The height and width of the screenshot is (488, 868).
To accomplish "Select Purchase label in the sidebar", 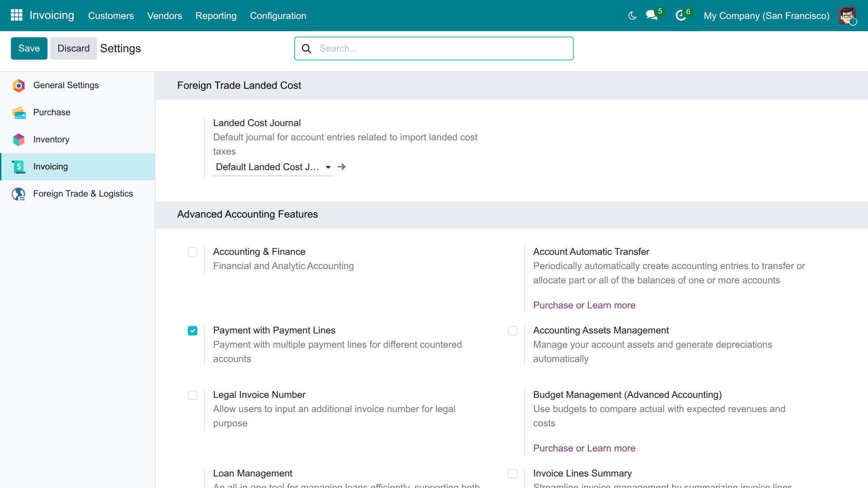I will tap(52, 113).
